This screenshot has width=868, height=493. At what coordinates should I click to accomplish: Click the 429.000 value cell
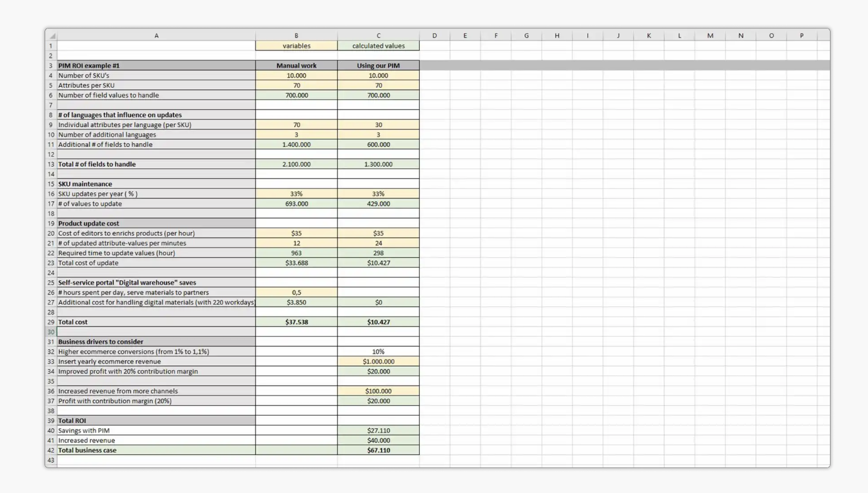pos(378,204)
